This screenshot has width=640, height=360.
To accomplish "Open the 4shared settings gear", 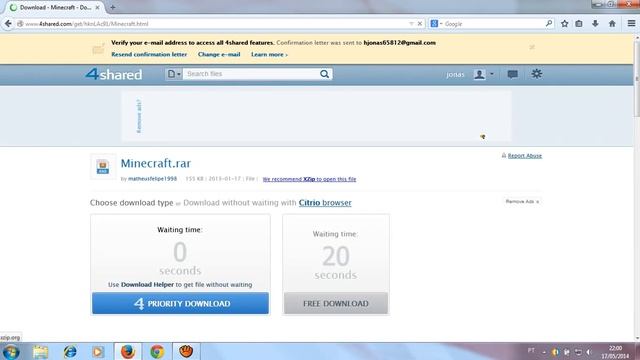I will click(536, 74).
